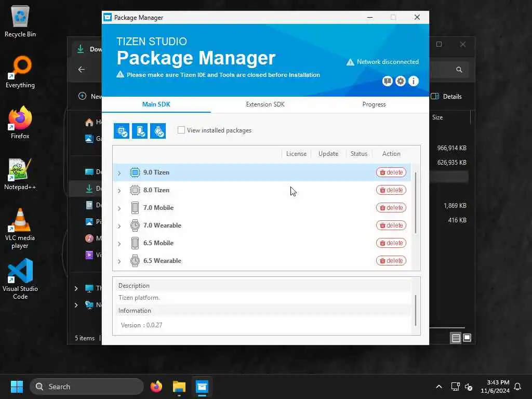Viewport: 532px width, 399px height.
Task: Expand the 7.0 Wearable package row
Action: click(x=119, y=226)
